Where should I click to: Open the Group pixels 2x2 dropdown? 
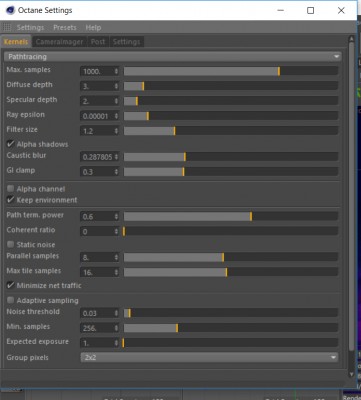pyautogui.click(x=209, y=358)
